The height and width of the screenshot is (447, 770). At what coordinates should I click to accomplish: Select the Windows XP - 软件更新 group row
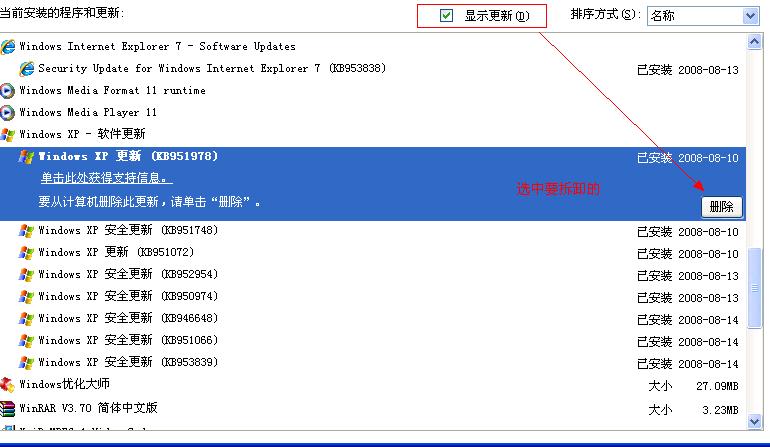(x=82, y=134)
